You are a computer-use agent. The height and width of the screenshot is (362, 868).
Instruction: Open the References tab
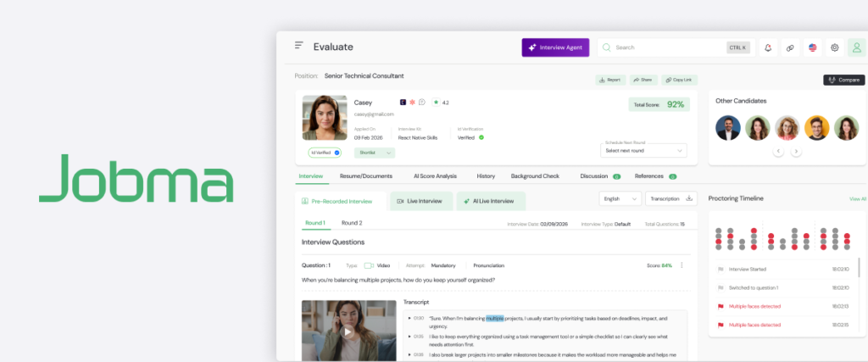click(655, 176)
